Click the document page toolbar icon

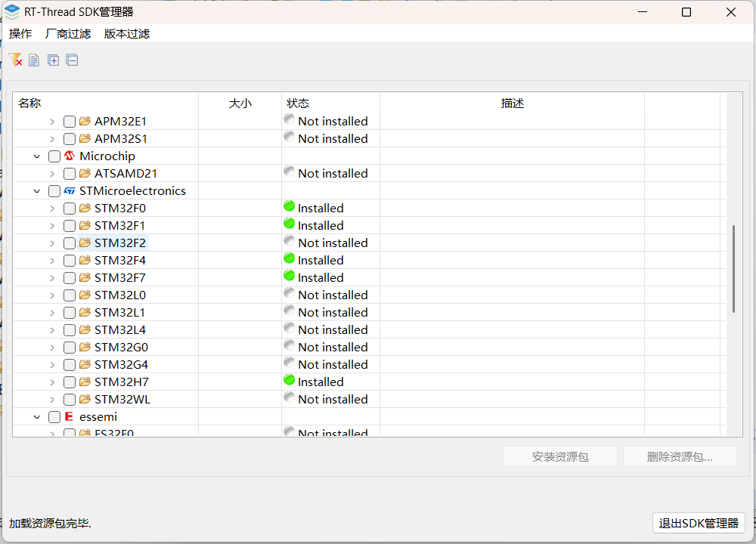point(34,60)
